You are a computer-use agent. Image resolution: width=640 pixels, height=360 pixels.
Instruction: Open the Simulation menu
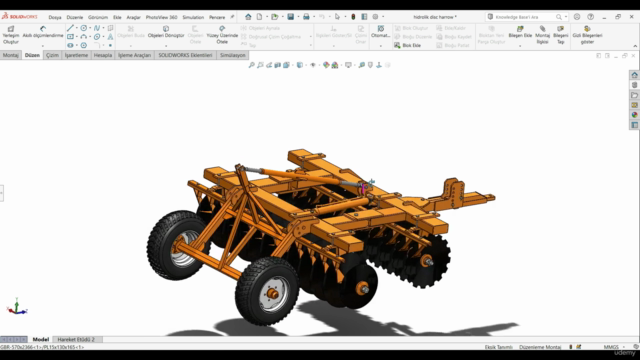[x=193, y=17]
